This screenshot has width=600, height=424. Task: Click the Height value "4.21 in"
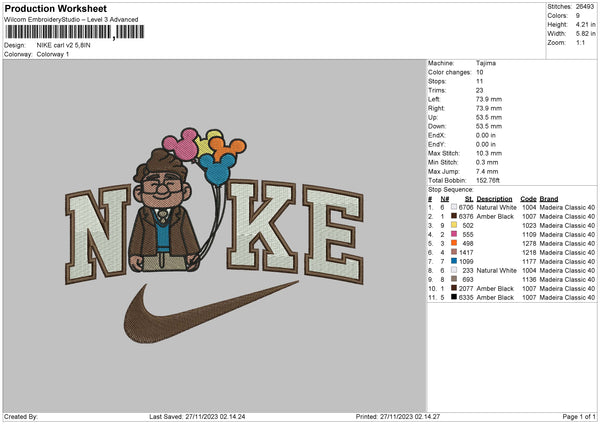click(586, 24)
